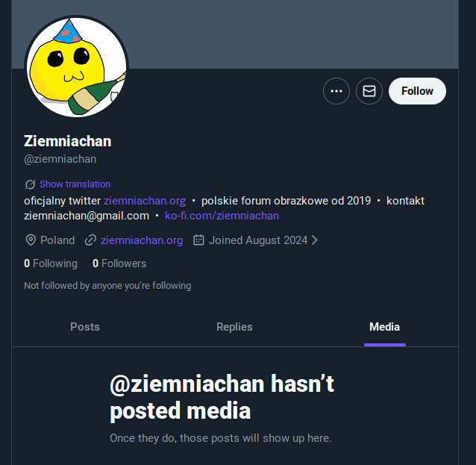Open ziemniachan.org website link beside Poland
Image resolution: width=476 pixels, height=465 pixels.
click(142, 240)
